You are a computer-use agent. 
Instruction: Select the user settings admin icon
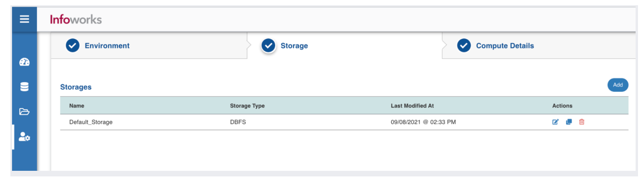point(24,137)
